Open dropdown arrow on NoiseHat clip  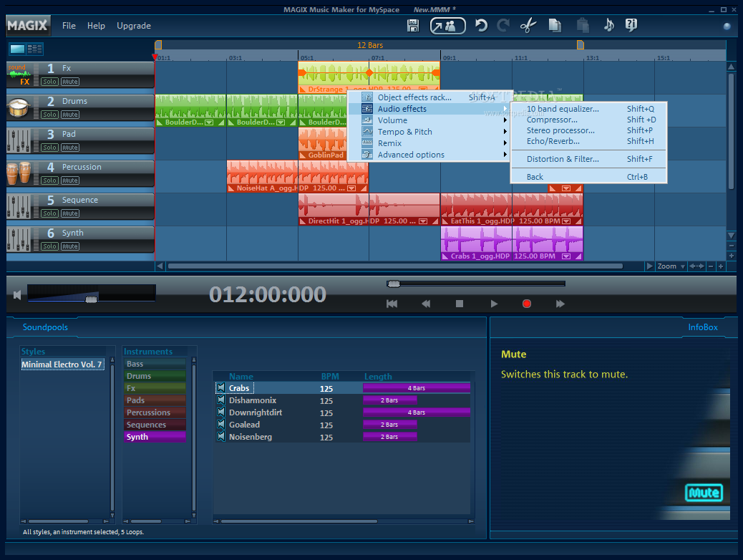(351, 188)
